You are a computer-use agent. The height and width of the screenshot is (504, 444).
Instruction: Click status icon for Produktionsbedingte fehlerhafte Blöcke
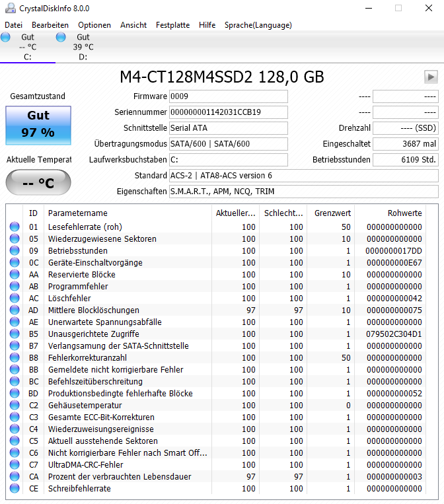15,393
